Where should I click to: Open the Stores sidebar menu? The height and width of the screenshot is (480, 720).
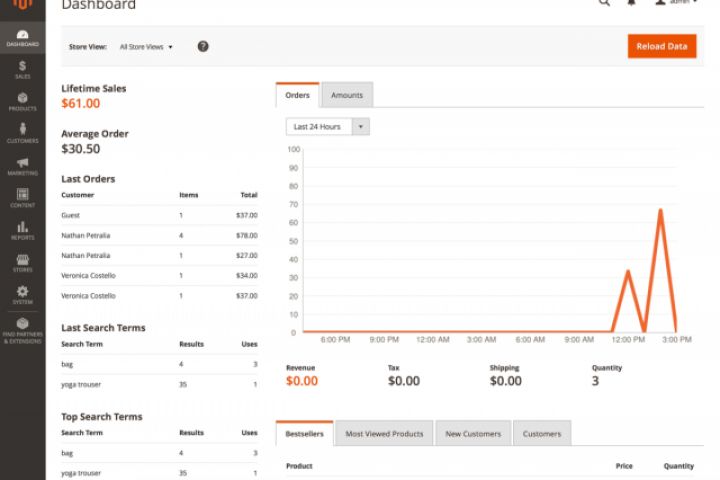tap(22, 263)
